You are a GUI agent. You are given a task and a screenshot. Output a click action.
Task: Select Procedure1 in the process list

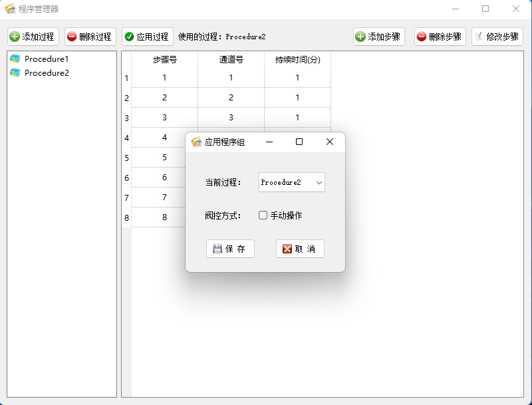(x=47, y=59)
